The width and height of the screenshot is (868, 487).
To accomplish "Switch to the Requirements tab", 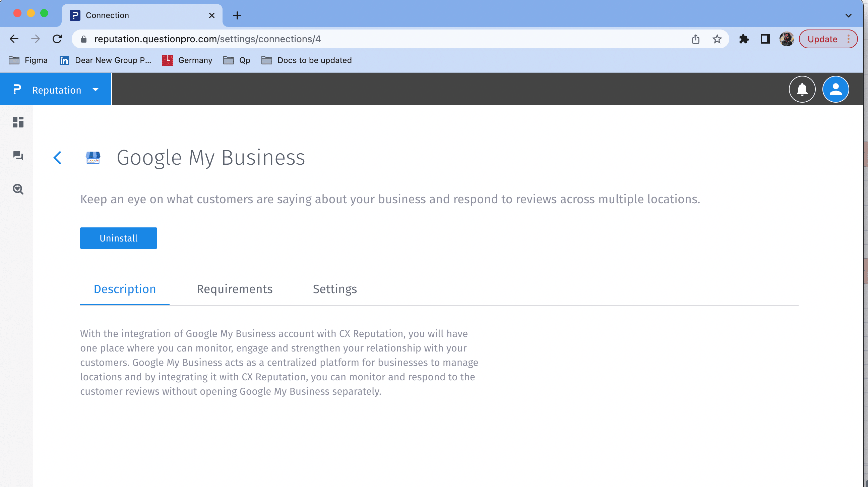I will click(x=234, y=289).
